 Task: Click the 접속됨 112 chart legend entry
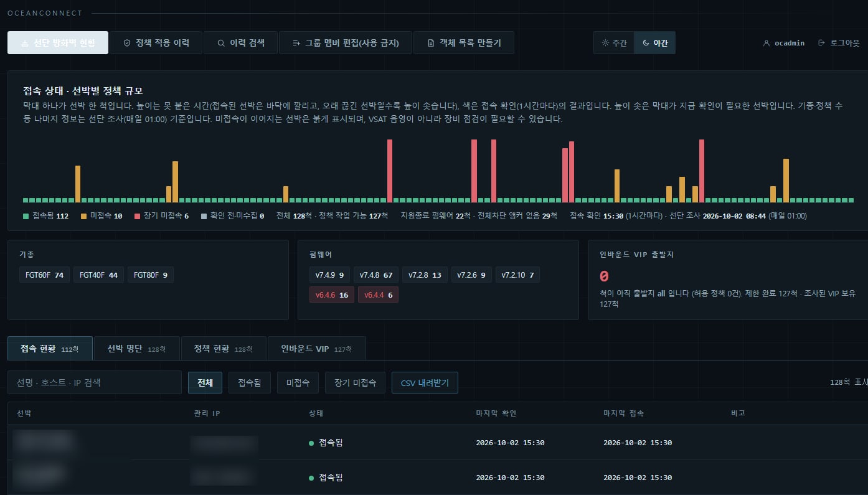[46, 216]
